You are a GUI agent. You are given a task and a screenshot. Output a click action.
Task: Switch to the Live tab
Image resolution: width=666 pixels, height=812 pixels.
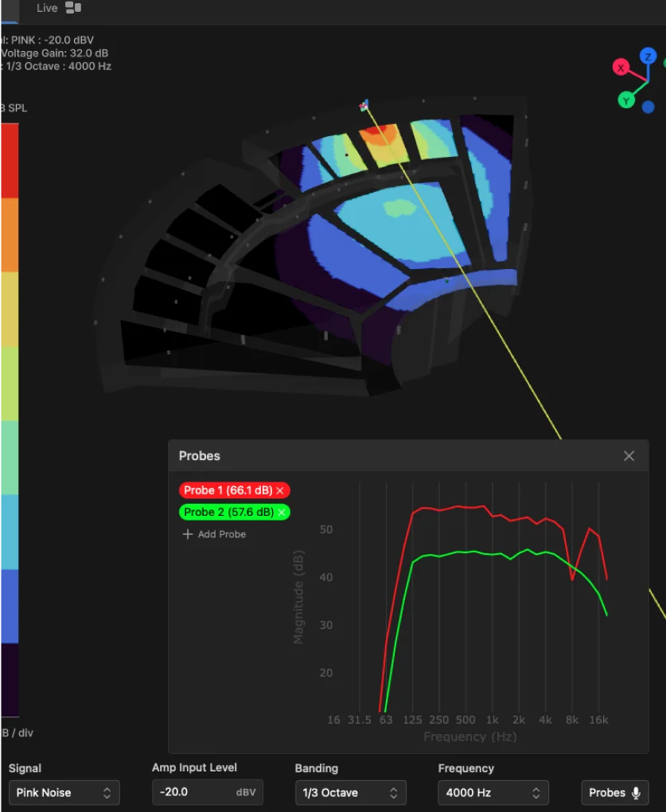coord(46,7)
